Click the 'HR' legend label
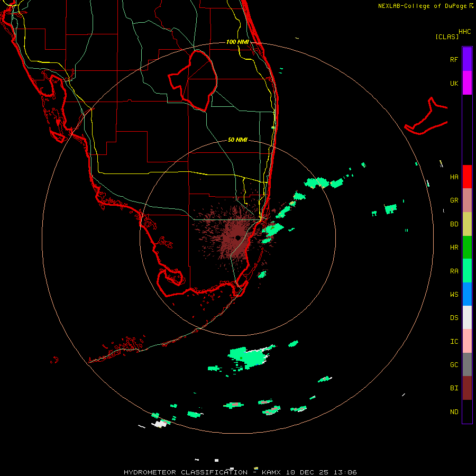Screen dimensions: 476x476 (454, 248)
